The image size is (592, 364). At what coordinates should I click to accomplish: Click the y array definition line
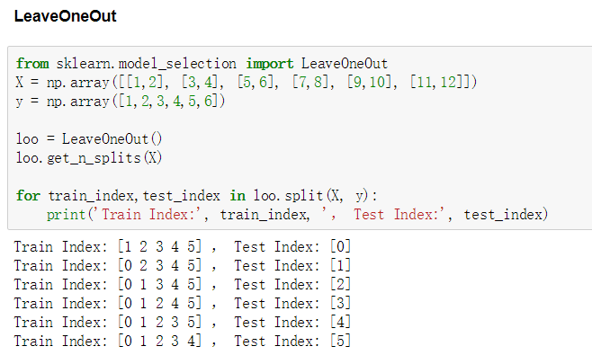coord(120,101)
